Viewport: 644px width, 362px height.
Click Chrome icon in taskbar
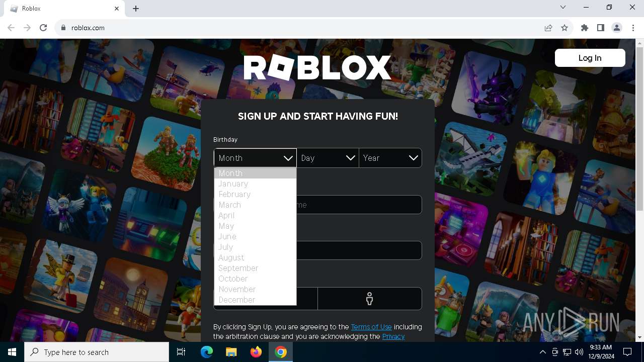tap(281, 352)
